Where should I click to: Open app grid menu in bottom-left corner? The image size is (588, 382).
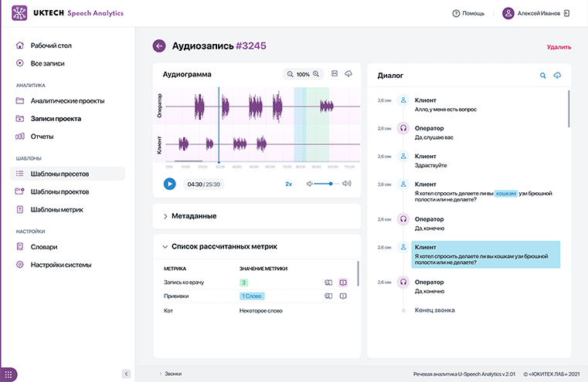click(10, 374)
